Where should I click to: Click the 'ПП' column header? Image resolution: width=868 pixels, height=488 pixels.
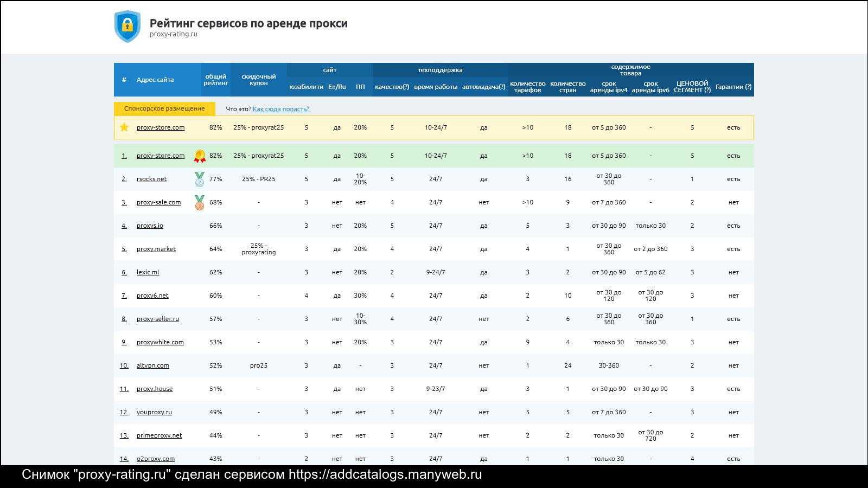[x=360, y=87]
